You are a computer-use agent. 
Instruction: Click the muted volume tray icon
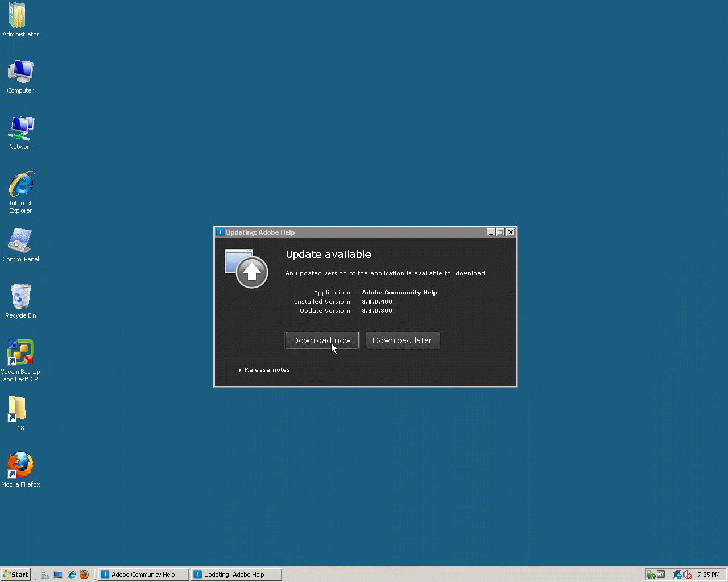pyautogui.click(x=688, y=575)
